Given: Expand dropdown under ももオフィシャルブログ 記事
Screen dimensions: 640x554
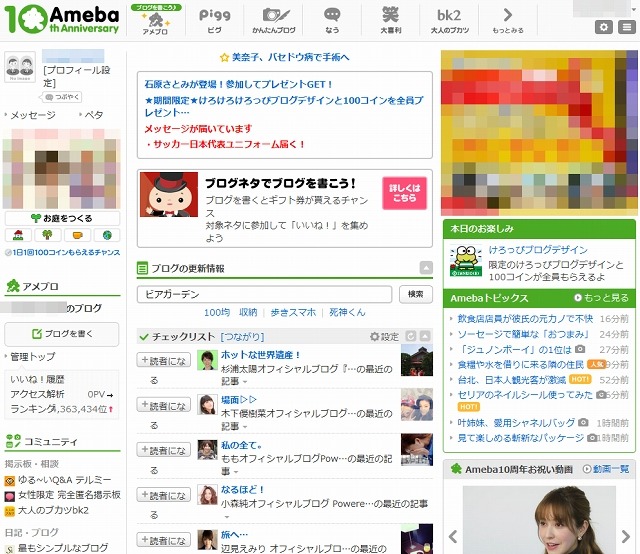Looking at the screenshot, I should coord(236,472).
